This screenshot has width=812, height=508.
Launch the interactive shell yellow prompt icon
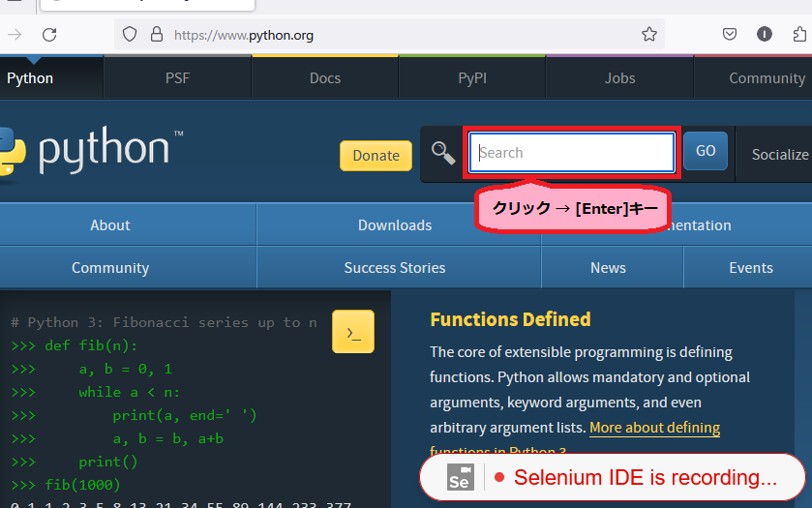353,332
